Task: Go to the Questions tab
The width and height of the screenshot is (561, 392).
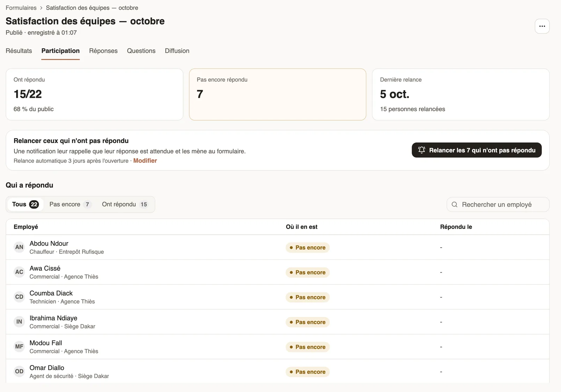Action: coord(141,51)
